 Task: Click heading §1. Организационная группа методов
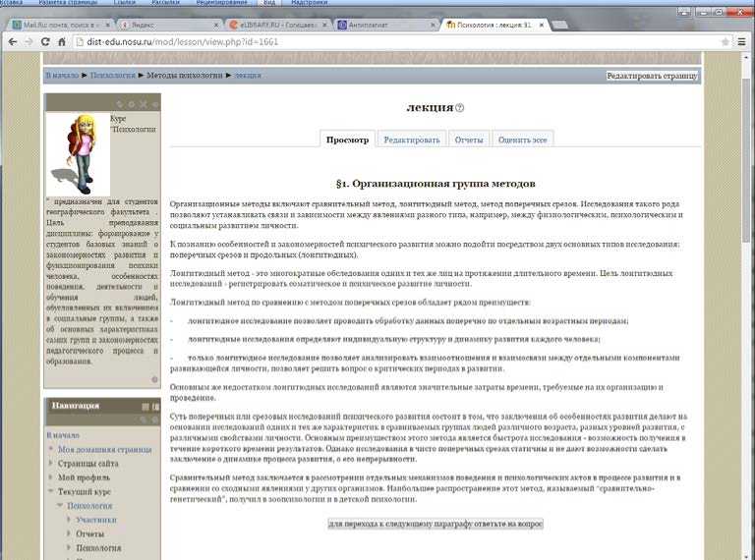(436, 184)
